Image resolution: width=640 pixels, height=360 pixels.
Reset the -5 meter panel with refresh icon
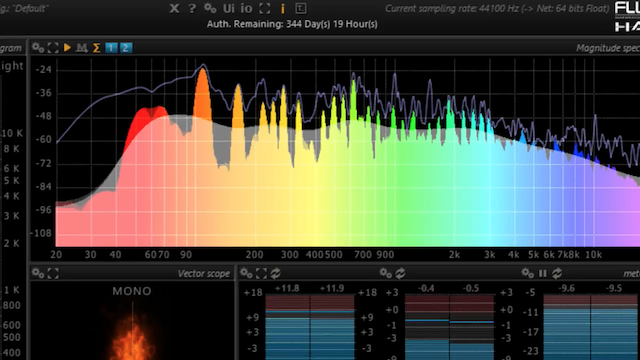[x=557, y=273]
